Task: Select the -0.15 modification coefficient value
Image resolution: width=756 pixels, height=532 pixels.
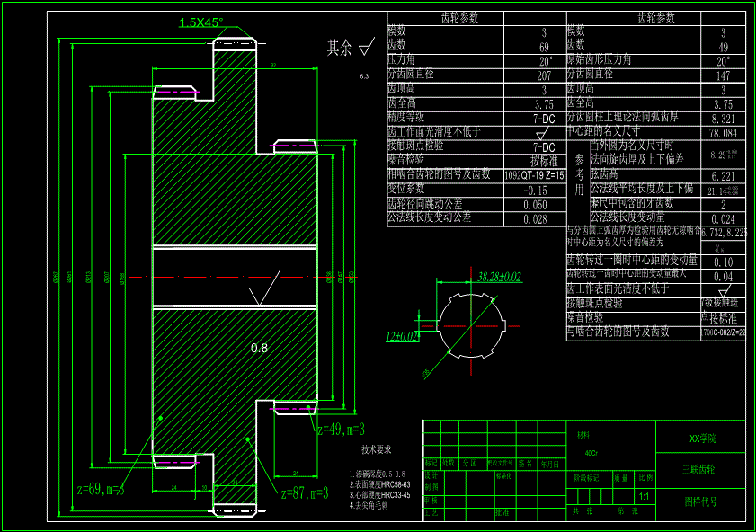Action: point(535,191)
